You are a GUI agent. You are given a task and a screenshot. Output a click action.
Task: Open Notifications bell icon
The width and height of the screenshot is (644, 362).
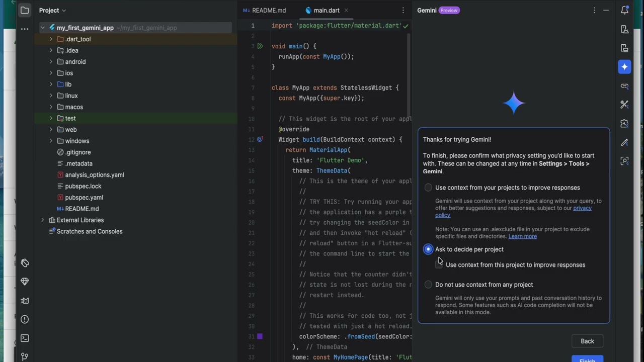click(x=624, y=10)
